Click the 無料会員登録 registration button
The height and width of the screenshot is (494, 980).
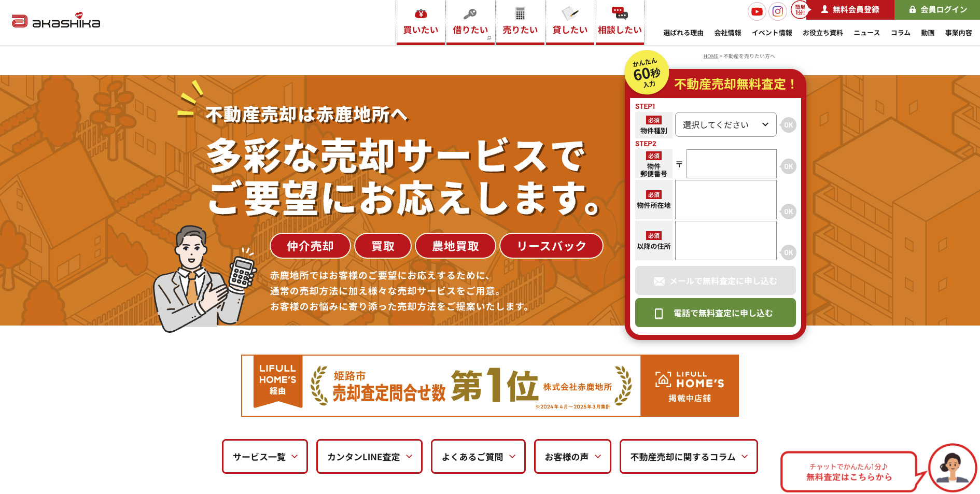tap(850, 9)
